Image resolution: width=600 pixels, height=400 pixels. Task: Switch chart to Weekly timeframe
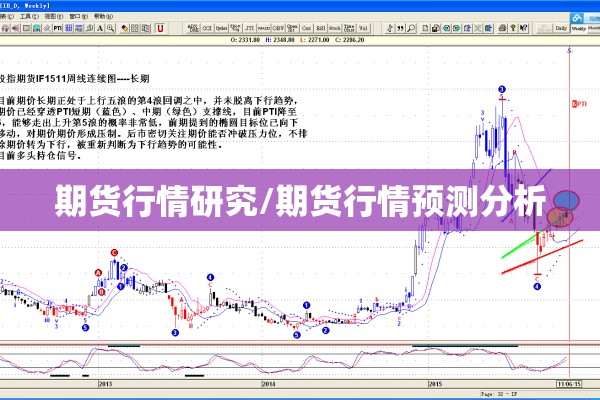point(578,28)
